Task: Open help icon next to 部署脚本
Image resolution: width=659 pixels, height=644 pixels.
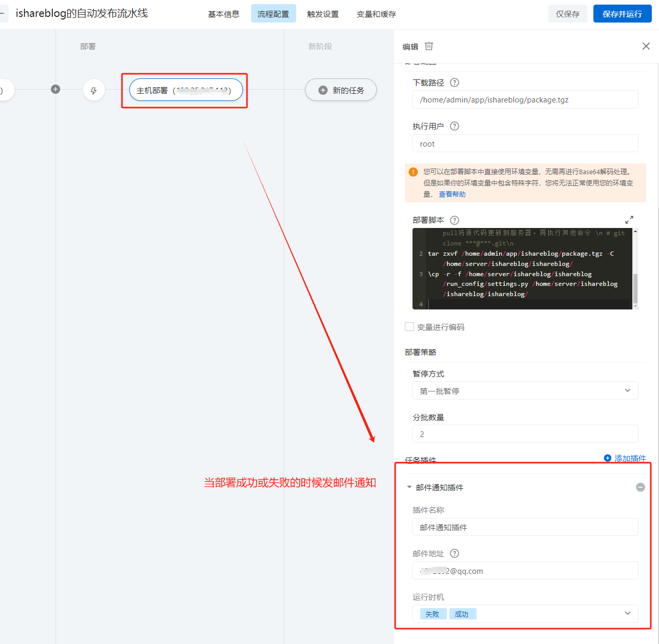Action: click(455, 220)
